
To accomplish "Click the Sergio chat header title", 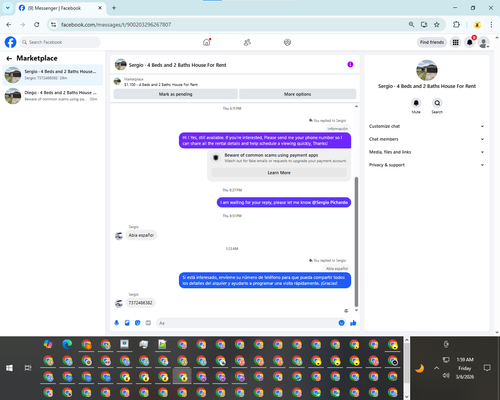I will point(178,65).
